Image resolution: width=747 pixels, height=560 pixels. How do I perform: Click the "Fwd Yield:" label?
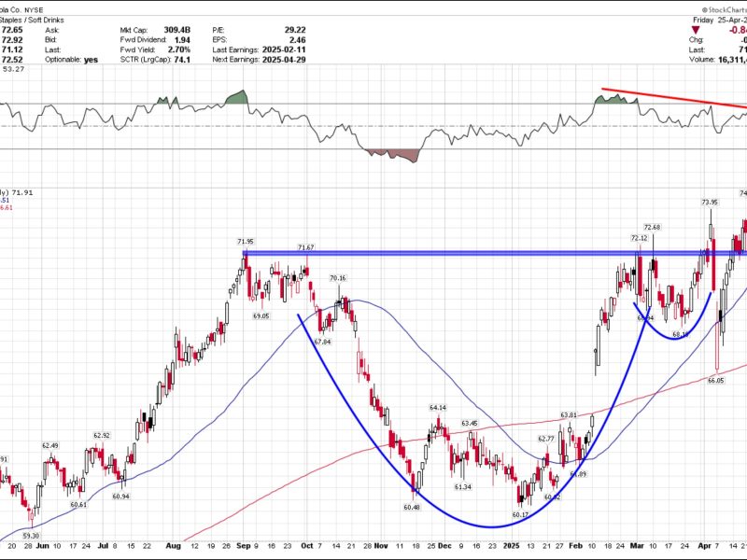point(137,49)
